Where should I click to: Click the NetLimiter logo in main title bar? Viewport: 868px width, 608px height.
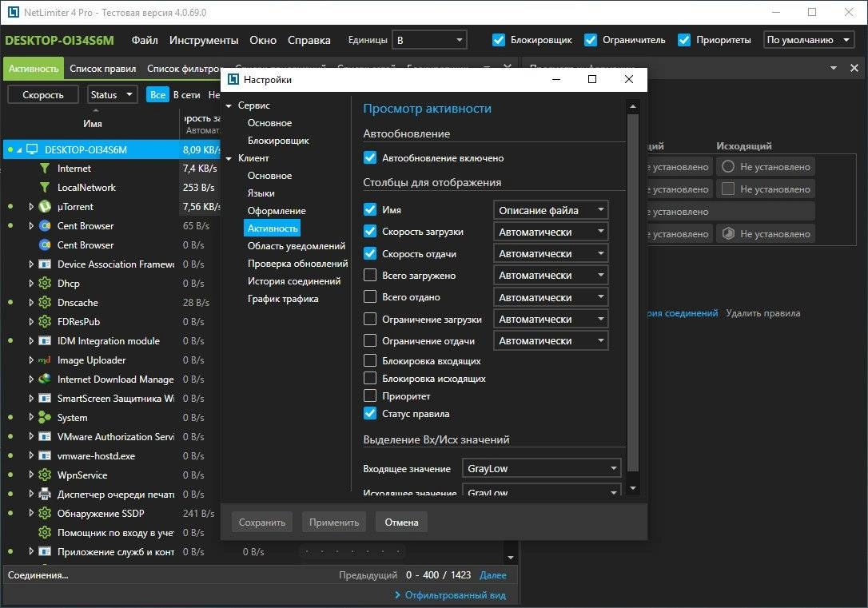13,12
